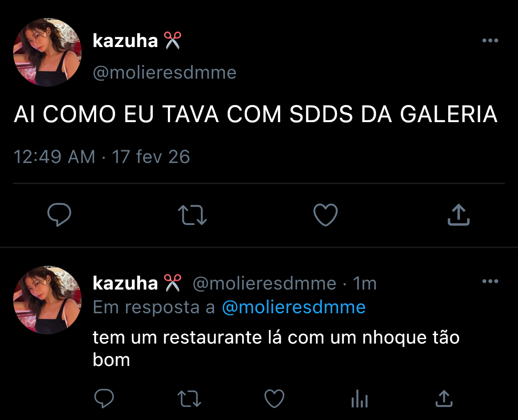The image size is (518, 420).
Task: Retweet the main tweet about galeria
Action: (192, 215)
